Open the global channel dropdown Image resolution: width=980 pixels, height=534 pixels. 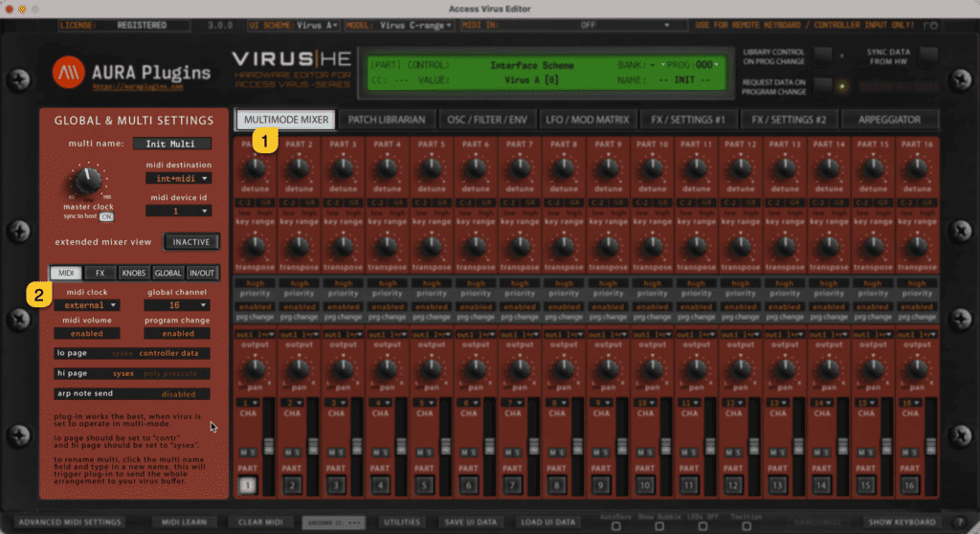177,305
